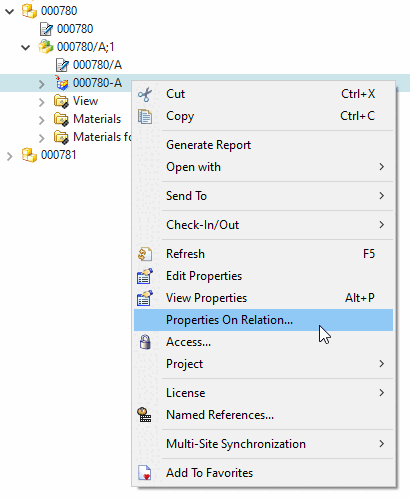Select the Materials folder tree item
Image resolution: width=410 pixels, height=498 pixels.
click(97, 119)
